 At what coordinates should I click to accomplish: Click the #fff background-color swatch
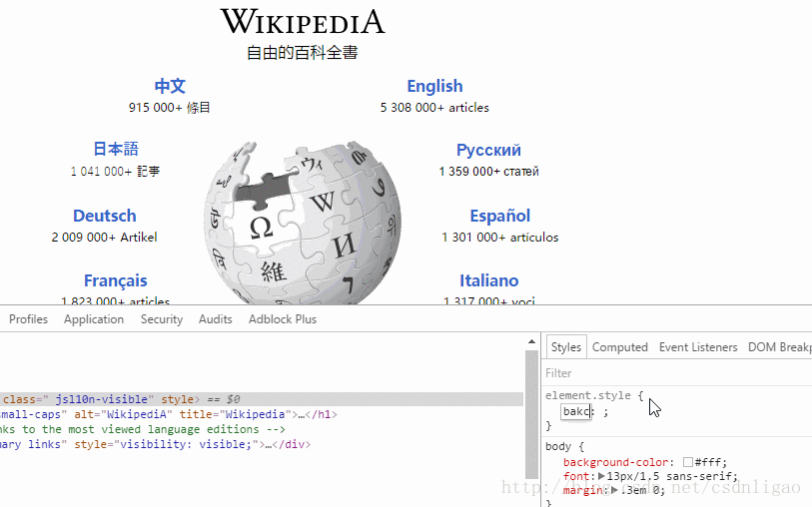(688, 462)
